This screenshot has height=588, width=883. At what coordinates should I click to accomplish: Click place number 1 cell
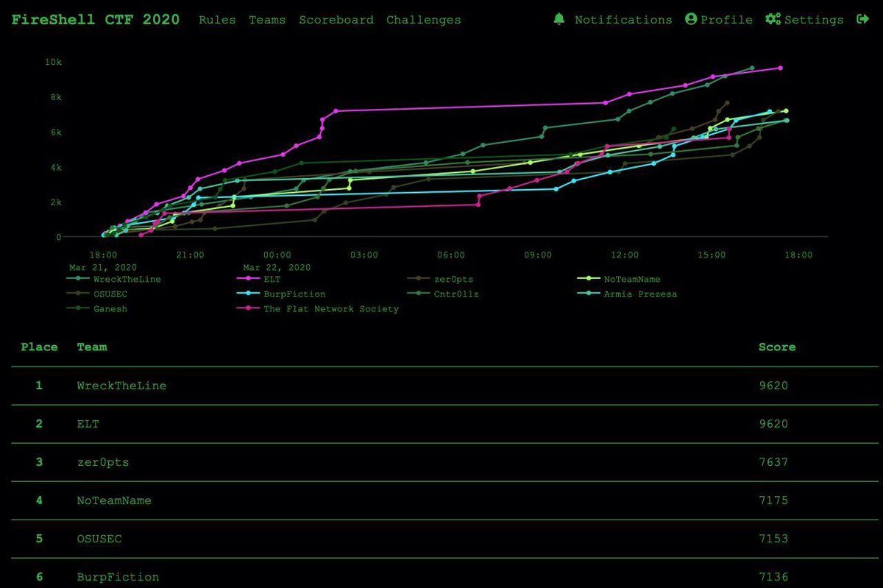coord(39,386)
